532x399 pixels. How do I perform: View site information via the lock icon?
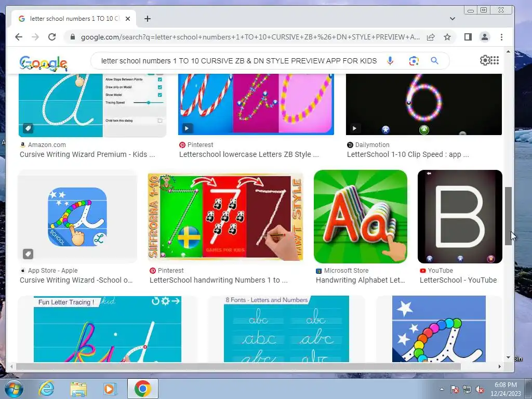73,37
